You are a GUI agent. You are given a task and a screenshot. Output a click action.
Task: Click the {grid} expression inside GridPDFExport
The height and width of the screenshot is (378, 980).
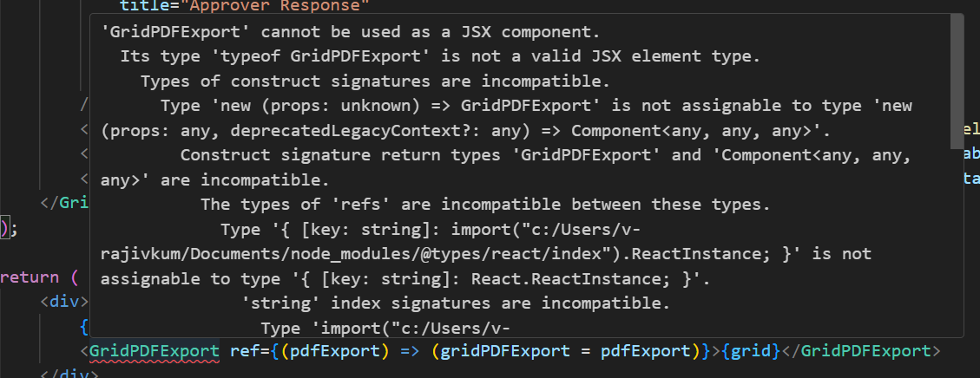(749, 351)
